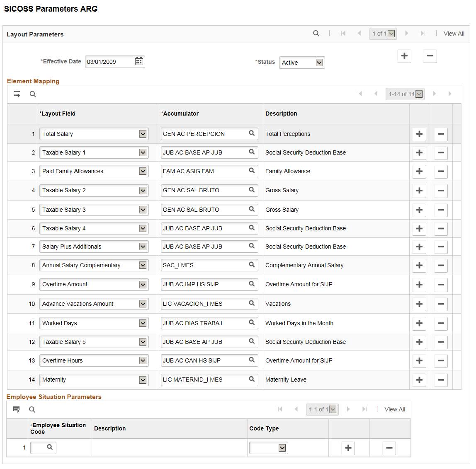The width and height of the screenshot is (476, 469).
Task: Look up Employee Situation Code
Action: [50, 447]
